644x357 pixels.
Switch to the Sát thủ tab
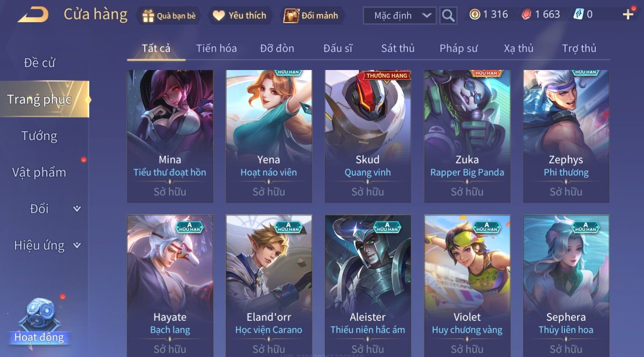(x=398, y=48)
